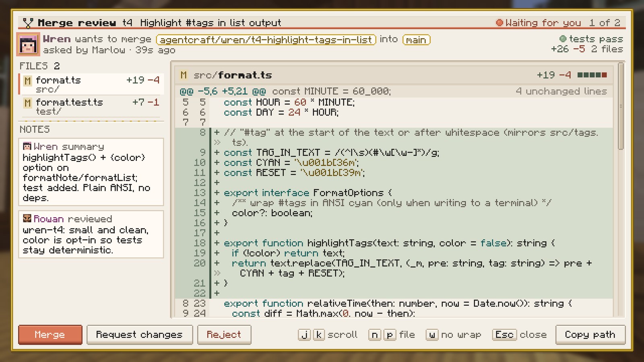Click the Merge button
644x362 pixels.
point(50,335)
